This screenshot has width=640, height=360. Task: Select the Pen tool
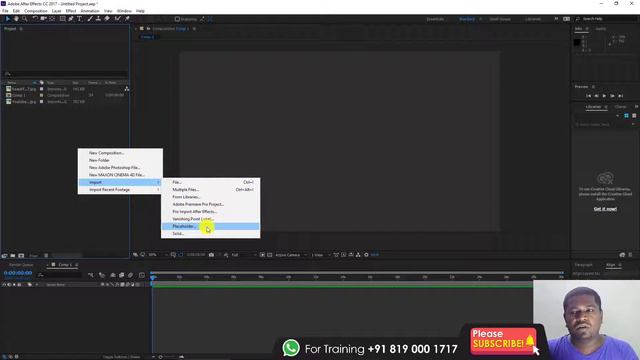71,19
